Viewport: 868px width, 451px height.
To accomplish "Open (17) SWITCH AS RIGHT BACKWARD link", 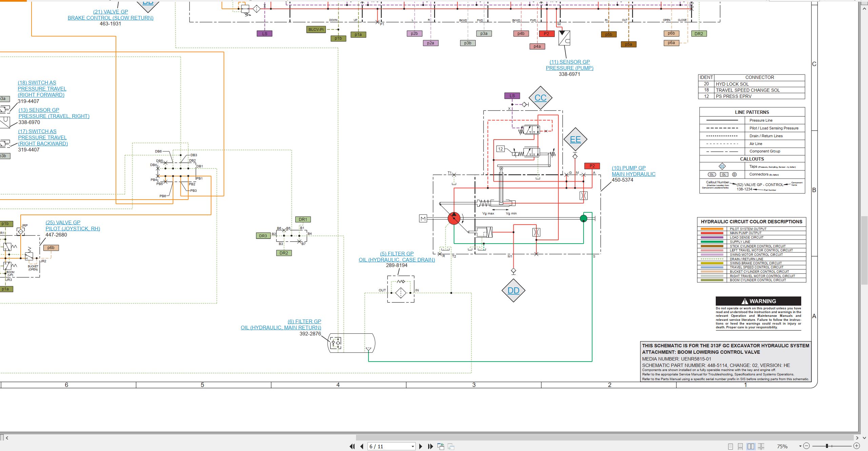I will point(43,137).
